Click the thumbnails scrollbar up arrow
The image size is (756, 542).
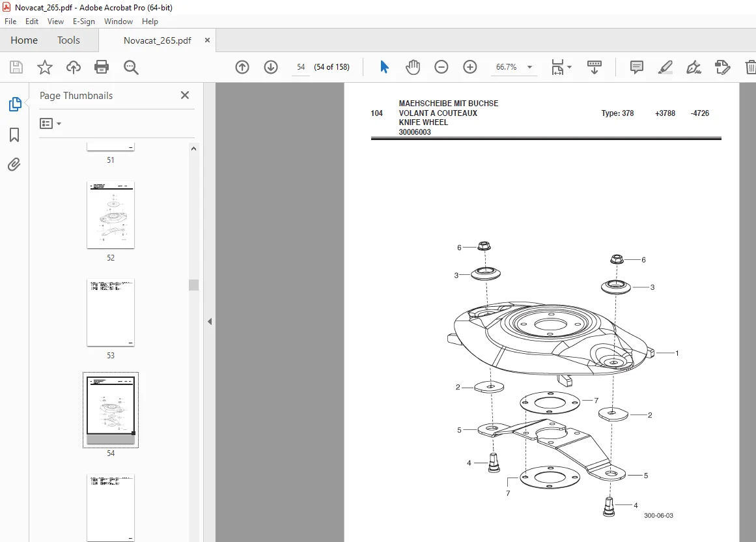point(193,149)
